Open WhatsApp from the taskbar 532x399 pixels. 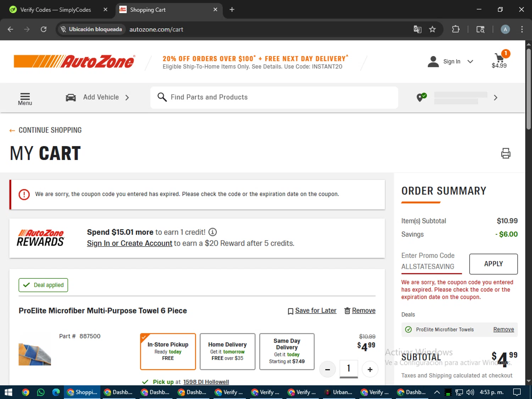click(x=41, y=392)
